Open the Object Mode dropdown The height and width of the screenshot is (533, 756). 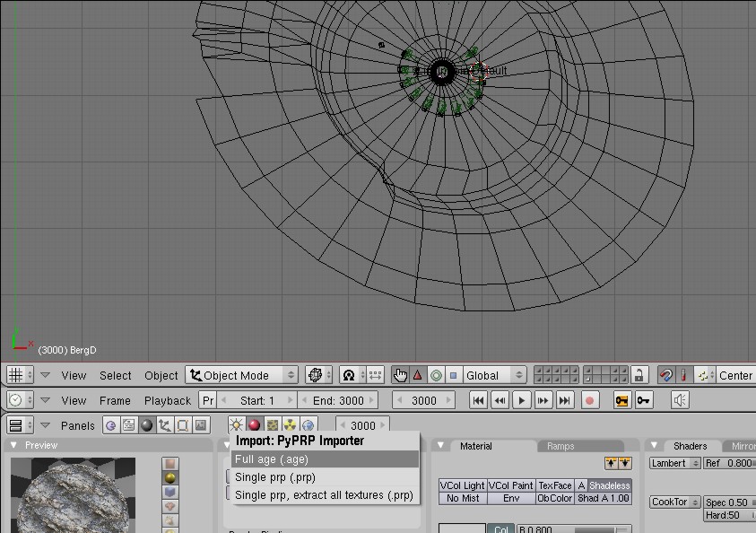[x=241, y=375]
